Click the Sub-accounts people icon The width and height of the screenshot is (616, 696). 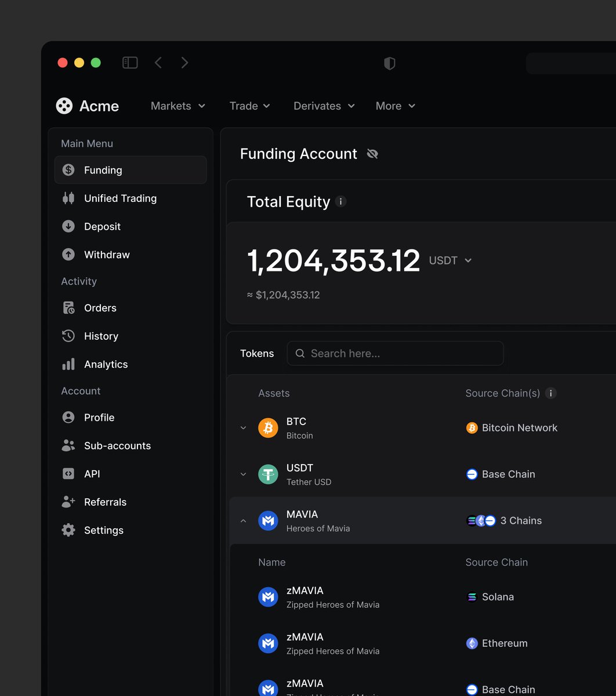[x=68, y=445]
